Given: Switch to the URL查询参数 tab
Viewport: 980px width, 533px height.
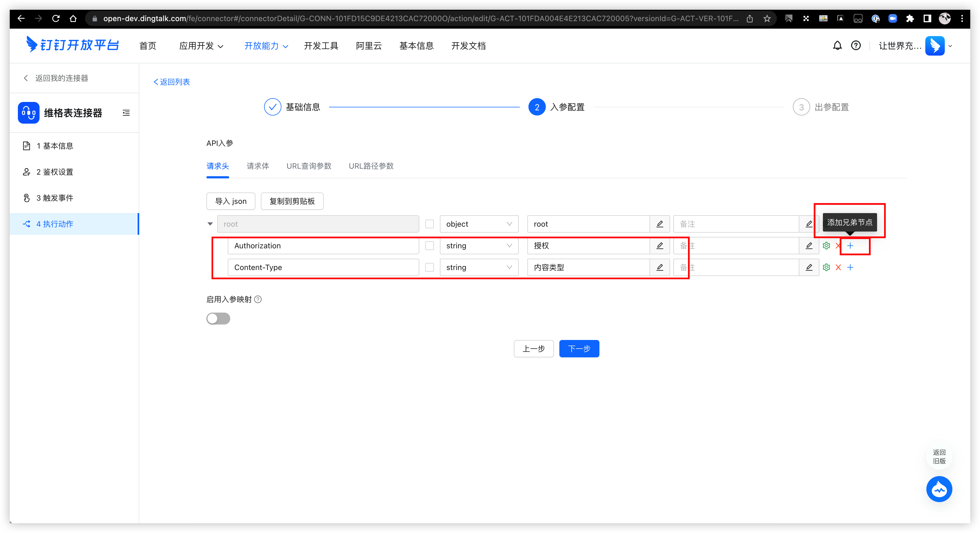Looking at the screenshot, I should click(309, 165).
